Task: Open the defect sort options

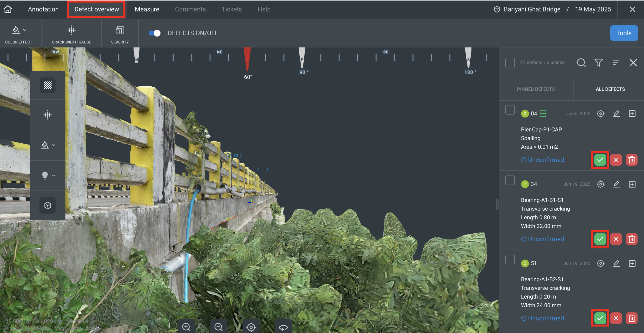Action: (616, 62)
